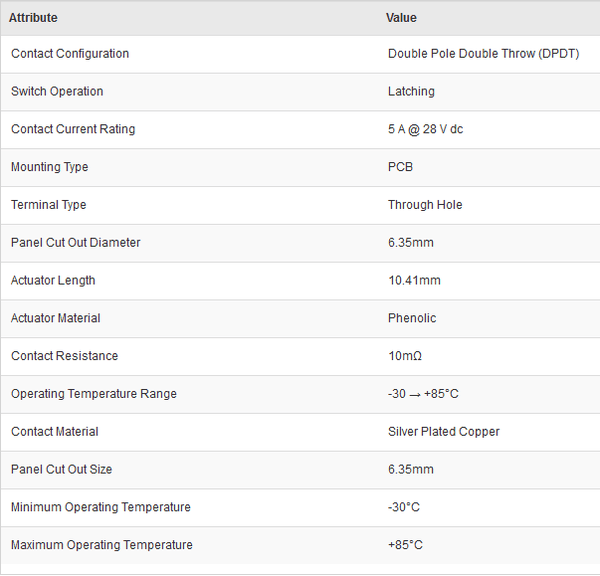Click the Through Hole value
600x576 pixels.
(x=425, y=205)
